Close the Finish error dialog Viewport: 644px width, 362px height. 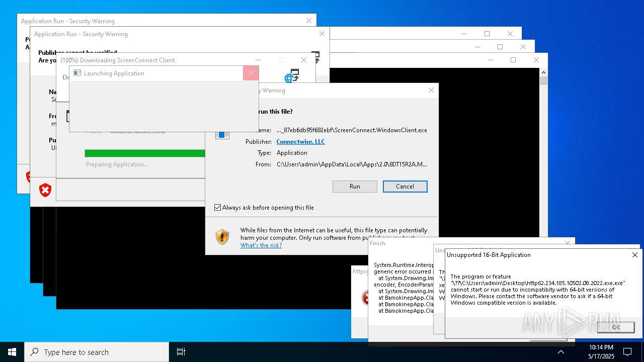(x=568, y=243)
